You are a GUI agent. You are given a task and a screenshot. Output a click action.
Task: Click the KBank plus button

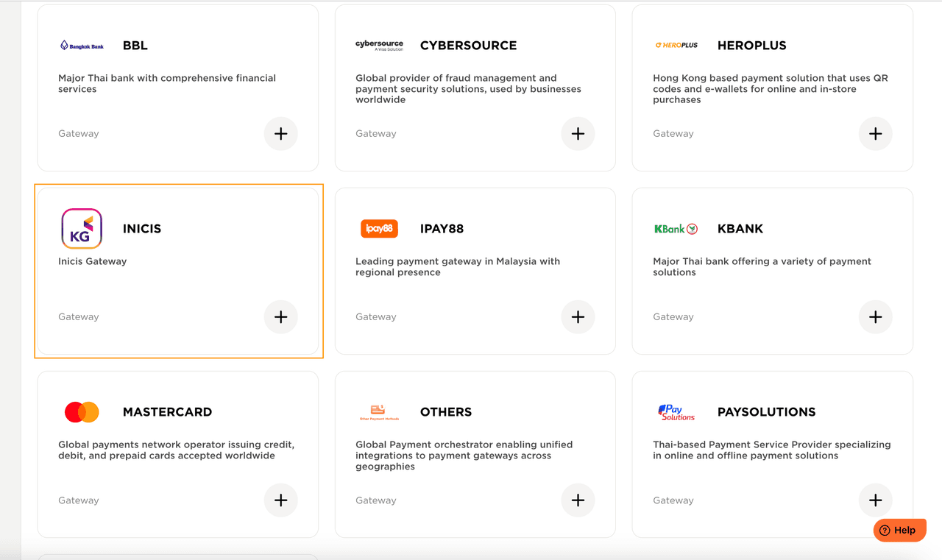pos(875,317)
